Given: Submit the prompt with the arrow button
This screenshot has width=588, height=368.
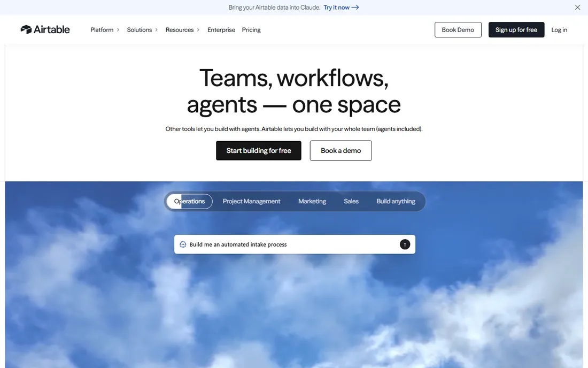Looking at the screenshot, I should click(x=405, y=244).
